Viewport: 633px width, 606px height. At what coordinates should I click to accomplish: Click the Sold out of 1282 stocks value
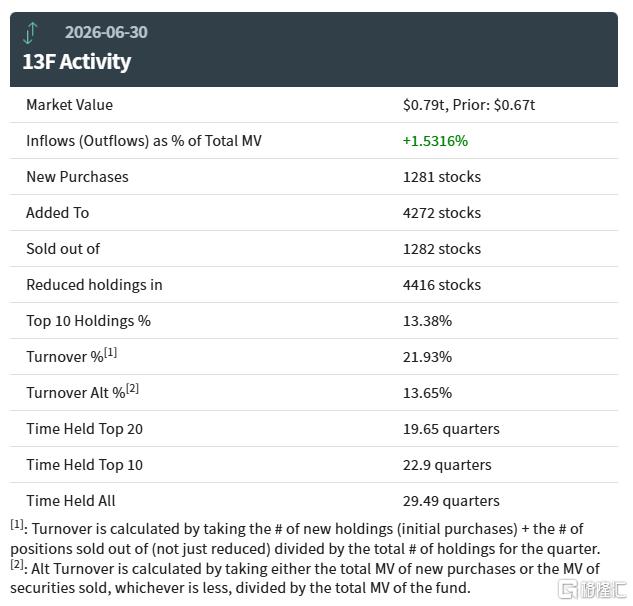tap(442, 249)
